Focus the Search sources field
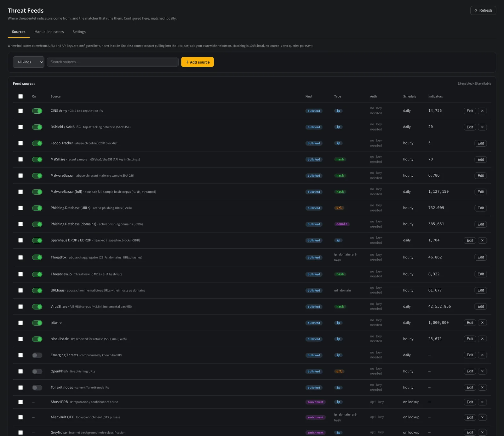The width and height of the screenshot is (504, 436). [113, 62]
